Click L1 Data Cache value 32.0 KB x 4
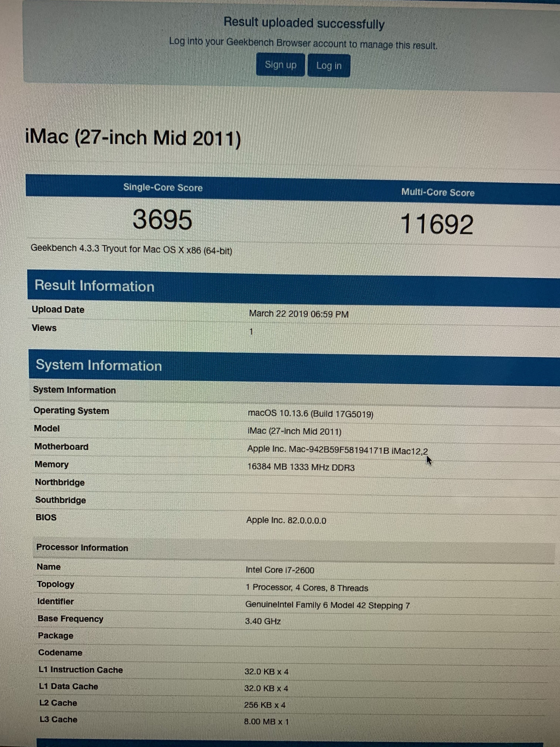Screen dimensions: 560x747 pyautogui.click(x=266, y=688)
